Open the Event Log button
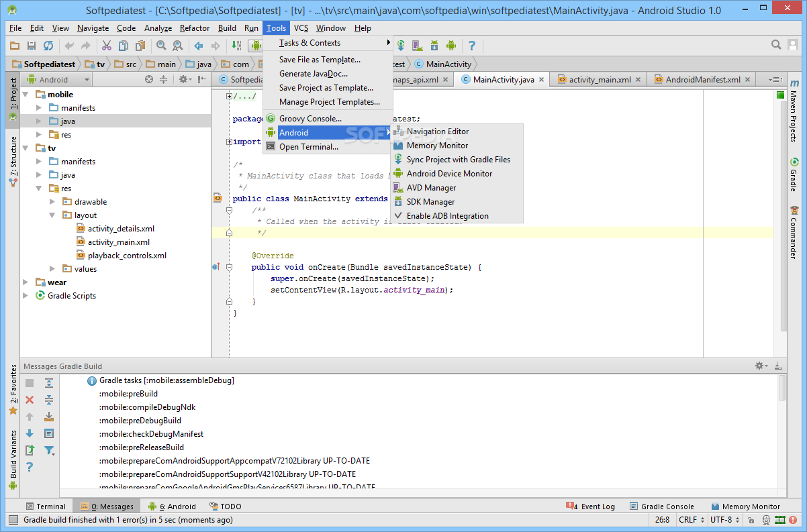The width and height of the screenshot is (807, 532). (x=591, y=507)
